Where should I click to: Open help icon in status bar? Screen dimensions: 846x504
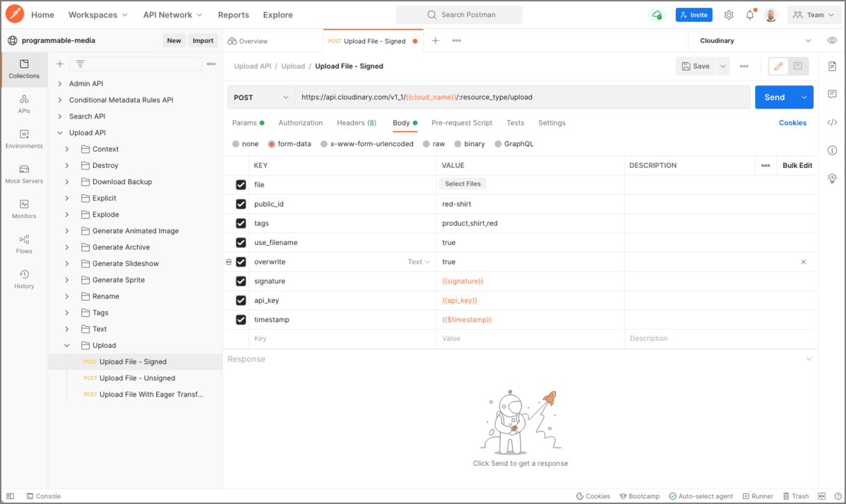pyautogui.click(x=838, y=496)
